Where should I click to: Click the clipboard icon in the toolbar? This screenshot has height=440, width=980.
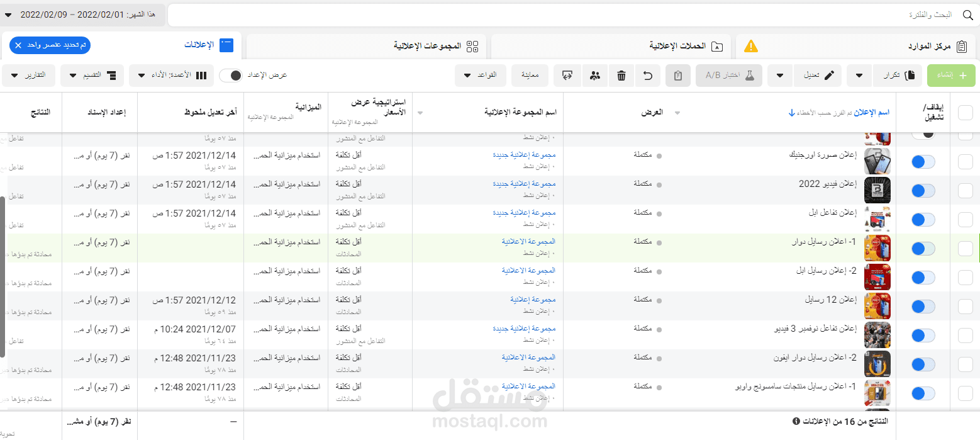677,75
